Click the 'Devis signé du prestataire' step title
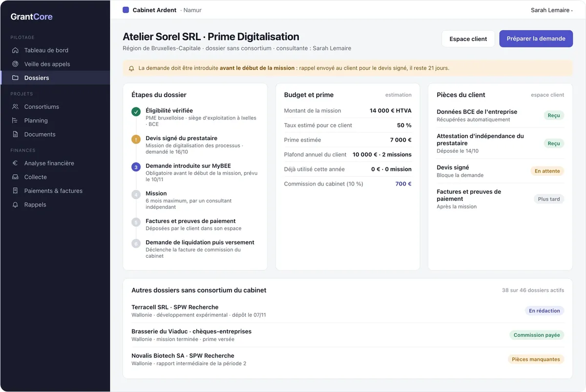Image resolution: width=586 pixels, height=392 pixels. pyautogui.click(x=182, y=139)
